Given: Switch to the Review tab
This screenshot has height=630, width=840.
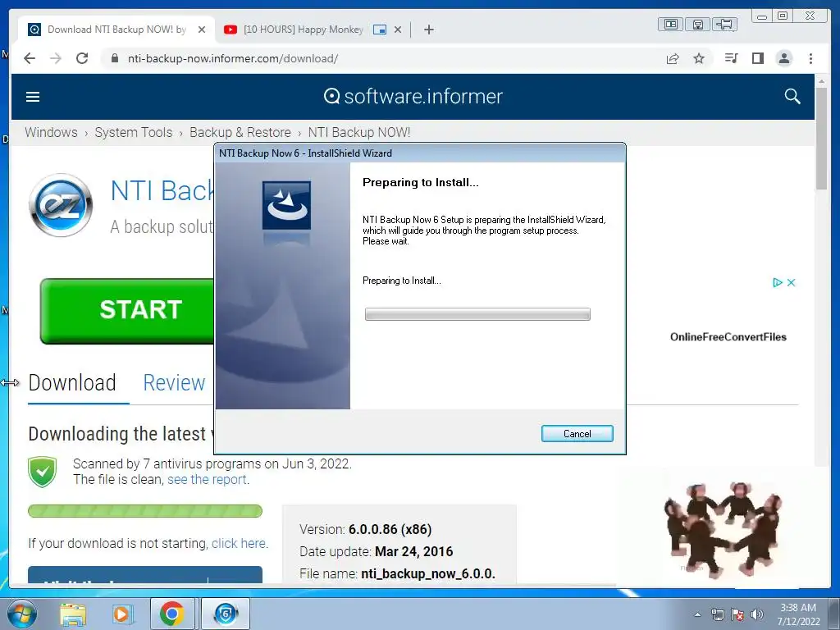Looking at the screenshot, I should tap(174, 382).
